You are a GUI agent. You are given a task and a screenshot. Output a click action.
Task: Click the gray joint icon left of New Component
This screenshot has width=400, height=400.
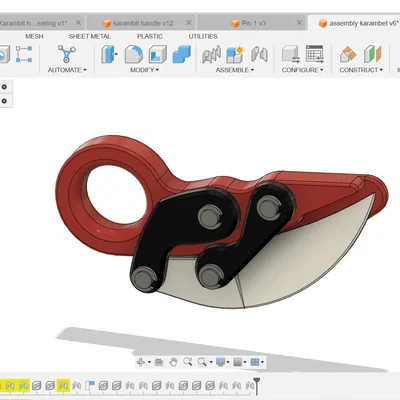(x=211, y=54)
